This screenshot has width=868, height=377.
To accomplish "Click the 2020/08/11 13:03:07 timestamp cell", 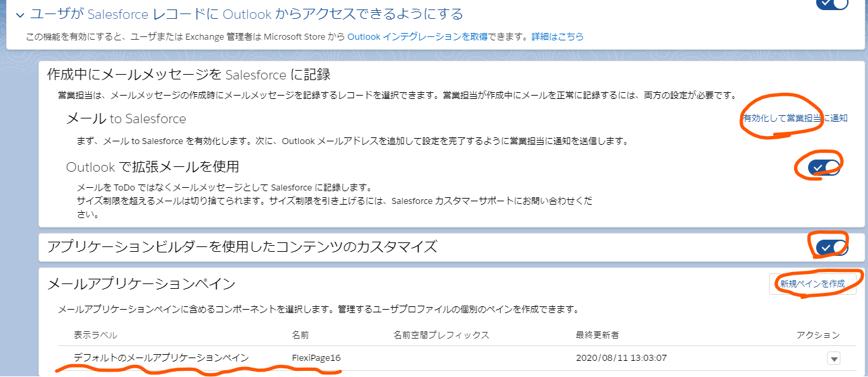I will [x=621, y=357].
